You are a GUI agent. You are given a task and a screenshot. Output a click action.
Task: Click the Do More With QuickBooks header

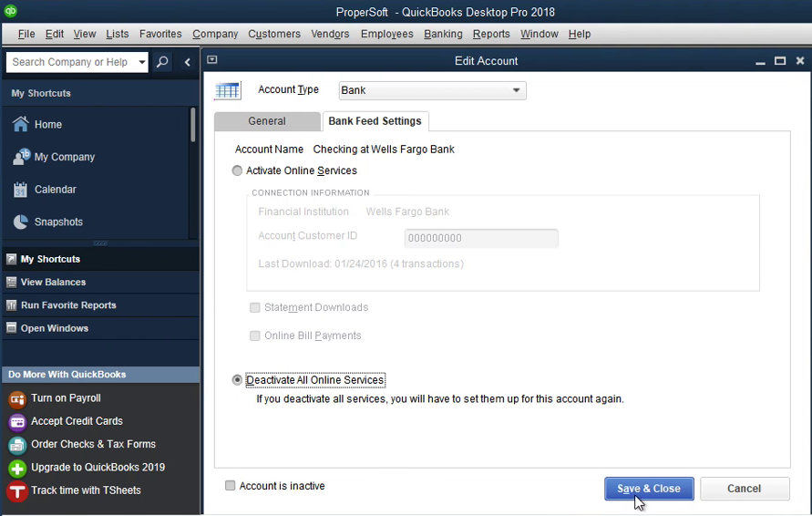point(100,375)
